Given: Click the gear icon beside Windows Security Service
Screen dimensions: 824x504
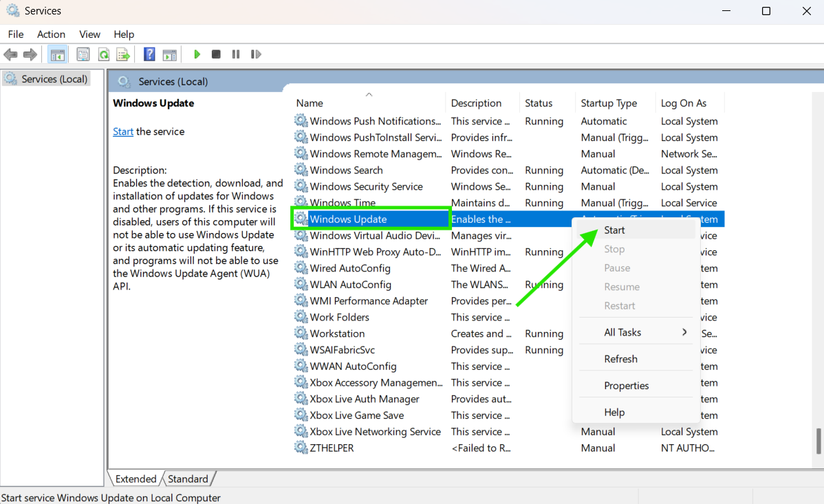Looking at the screenshot, I should tap(301, 186).
